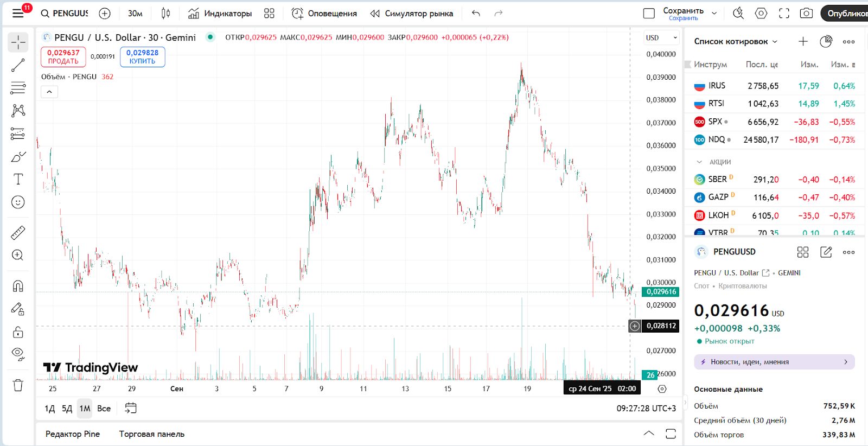The image size is (868, 446).
Task: Open the 30м interval selector
Action: [135, 13]
